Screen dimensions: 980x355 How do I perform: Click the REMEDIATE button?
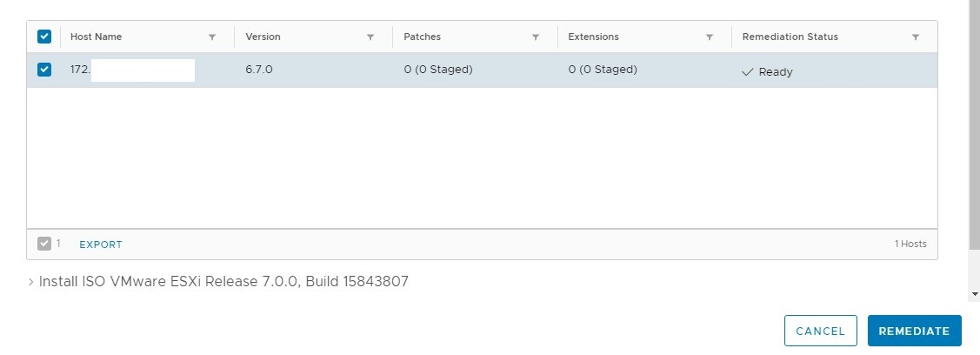tap(915, 331)
